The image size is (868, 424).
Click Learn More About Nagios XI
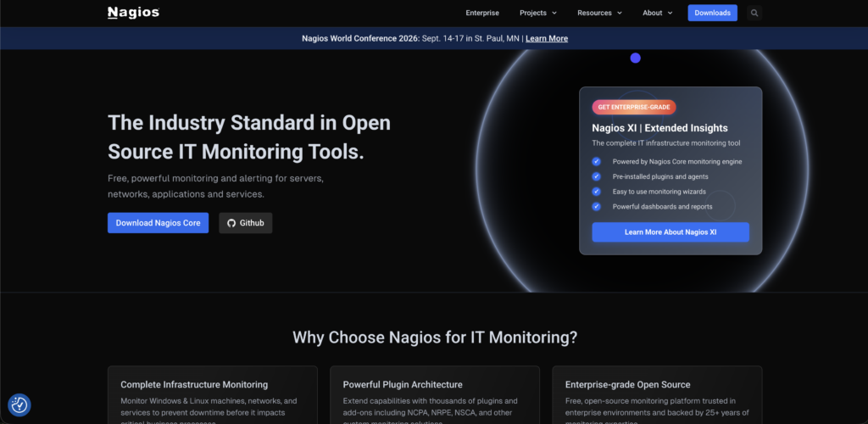(x=670, y=232)
